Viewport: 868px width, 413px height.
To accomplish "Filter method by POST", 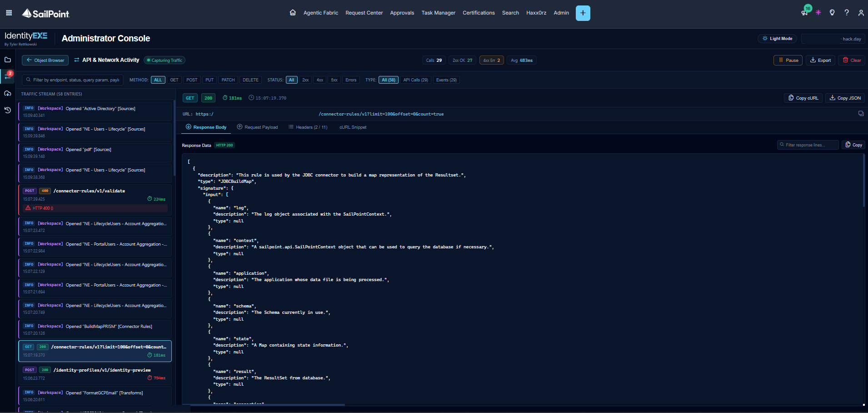I will 192,80.
